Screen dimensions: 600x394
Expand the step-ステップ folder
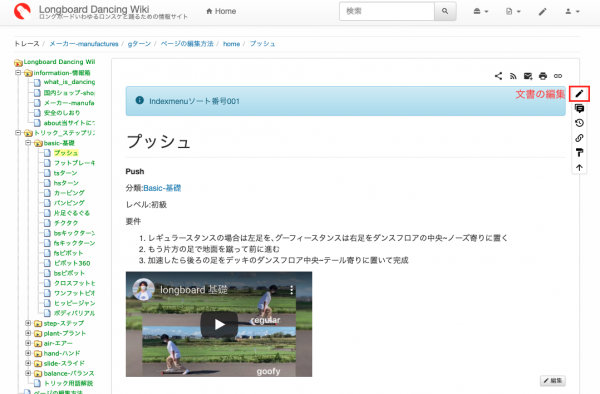28,323
